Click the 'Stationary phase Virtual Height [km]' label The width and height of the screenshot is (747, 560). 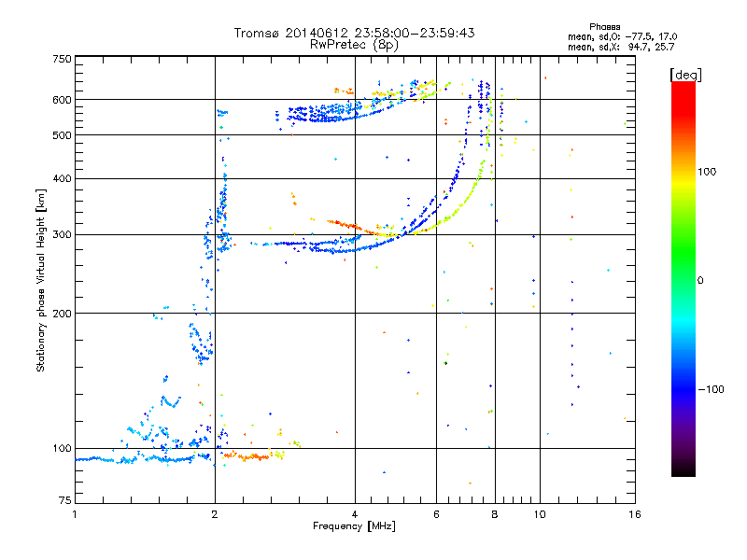[41, 280]
